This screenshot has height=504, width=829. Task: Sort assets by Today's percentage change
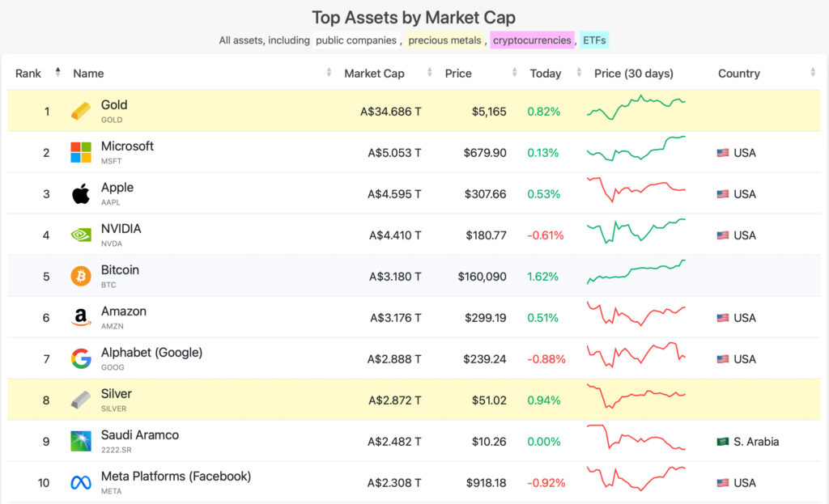click(x=546, y=73)
